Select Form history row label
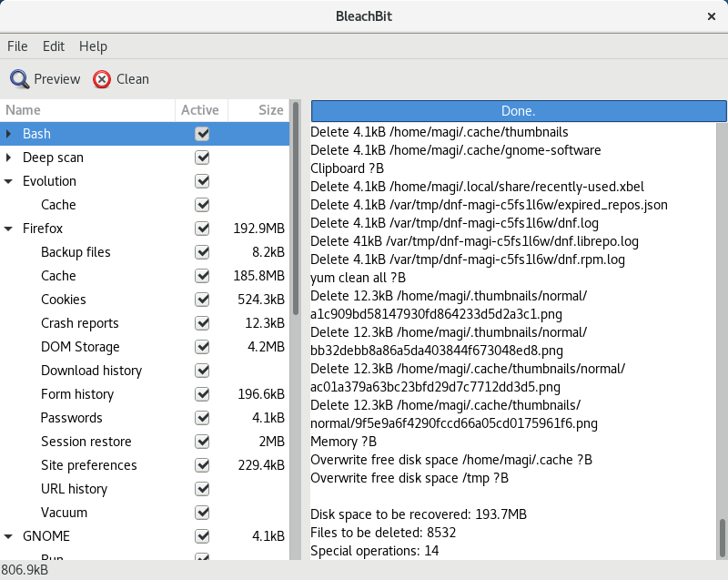728x580 pixels. [x=77, y=394]
